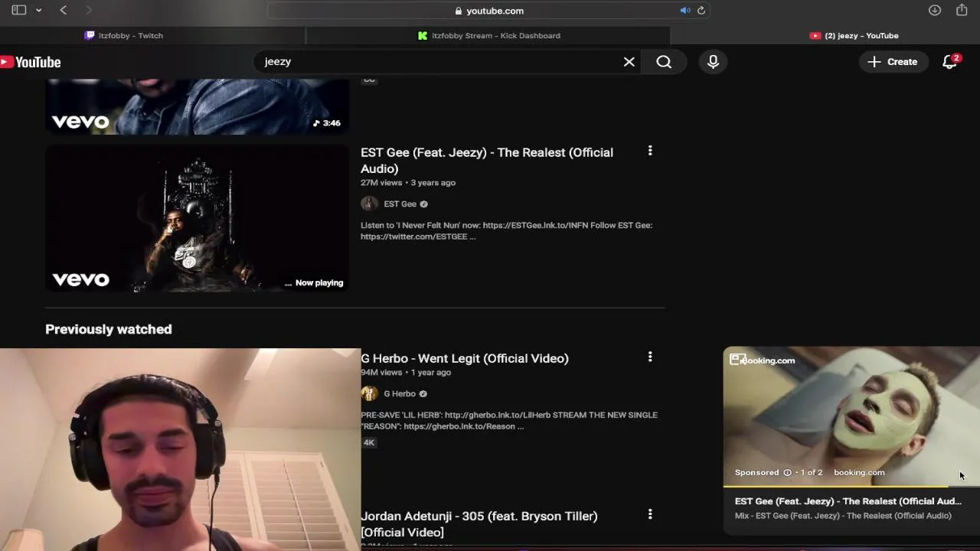980x551 pixels.
Task: Click the Previously watched heading
Action: tap(109, 329)
